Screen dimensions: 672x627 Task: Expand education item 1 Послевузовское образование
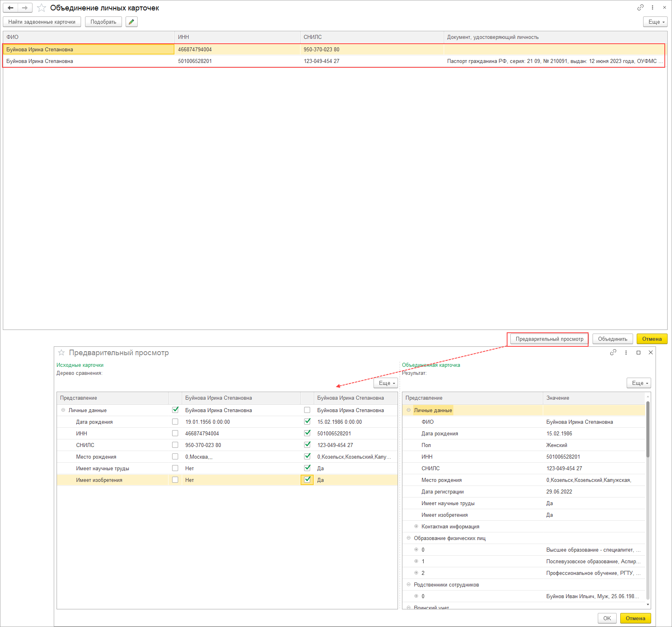416,561
